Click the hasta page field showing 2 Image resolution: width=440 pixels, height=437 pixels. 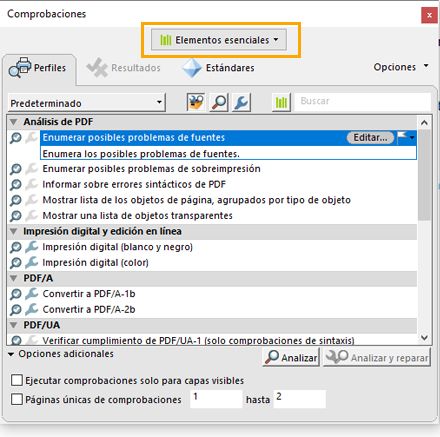point(299,399)
